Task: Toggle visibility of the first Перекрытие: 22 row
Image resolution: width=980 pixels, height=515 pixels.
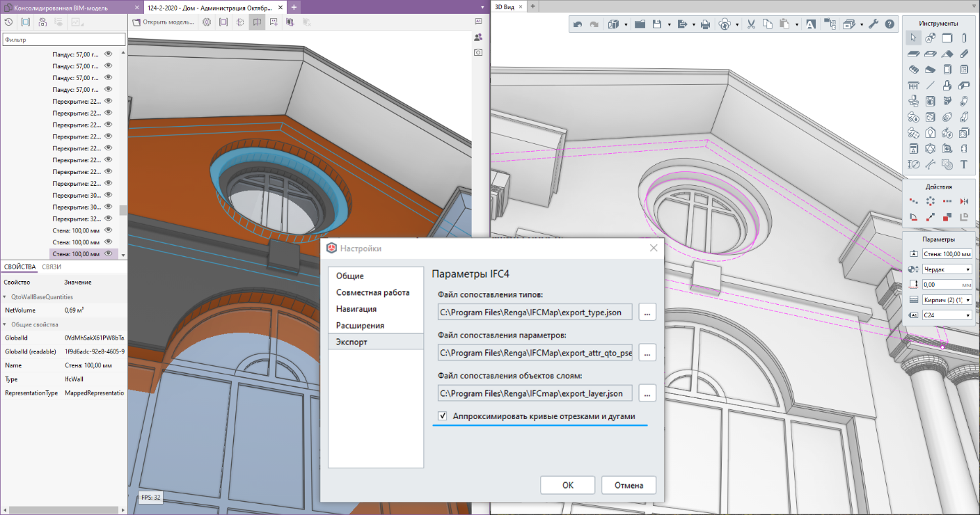Action: coord(108,101)
